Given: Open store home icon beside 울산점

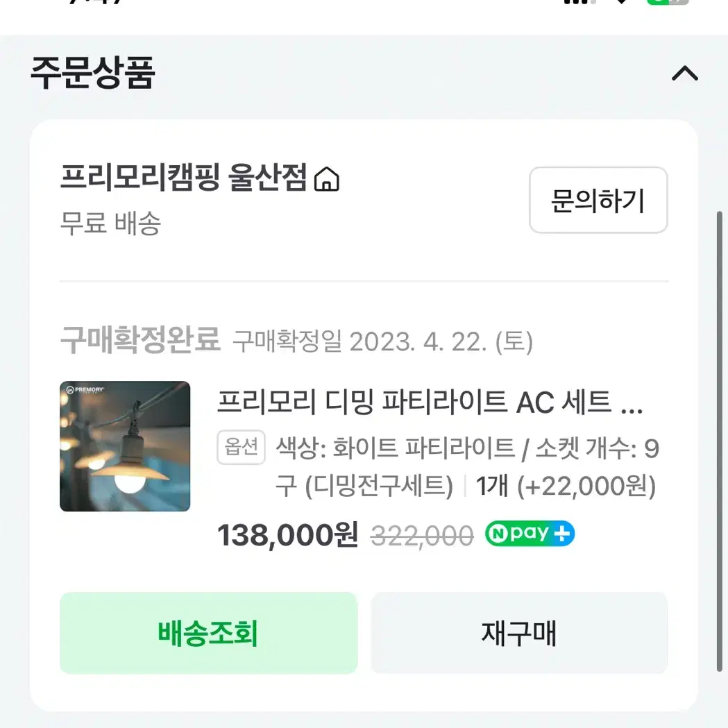Looking at the screenshot, I should (327, 179).
